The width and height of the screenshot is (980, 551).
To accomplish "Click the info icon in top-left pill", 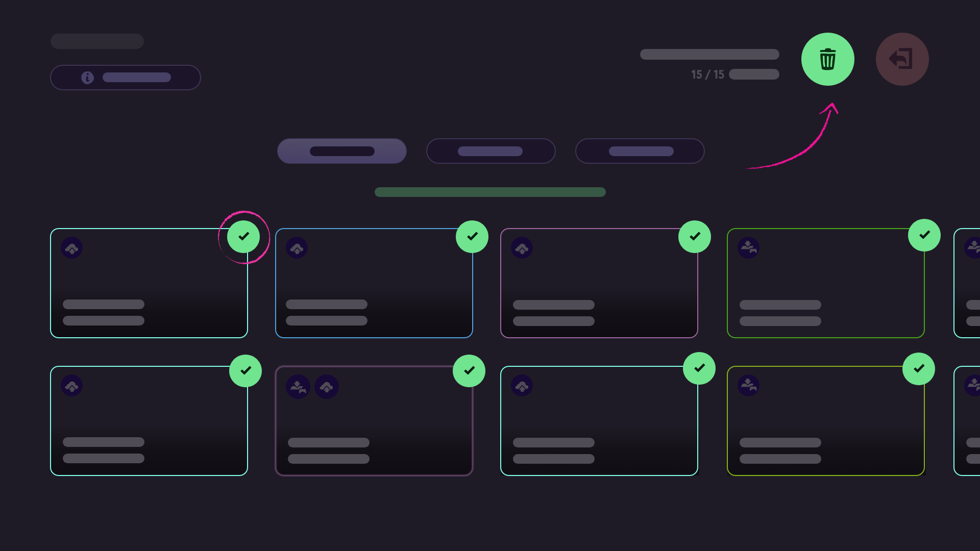I will click(x=87, y=78).
